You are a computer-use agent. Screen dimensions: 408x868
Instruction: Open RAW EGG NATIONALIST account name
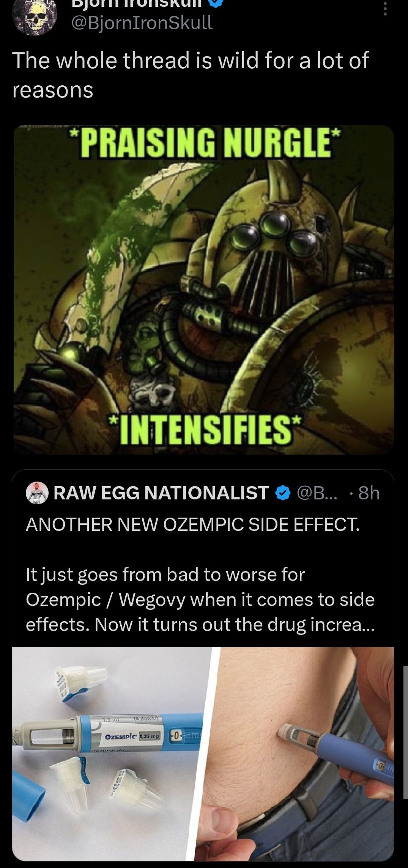tap(161, 493)
